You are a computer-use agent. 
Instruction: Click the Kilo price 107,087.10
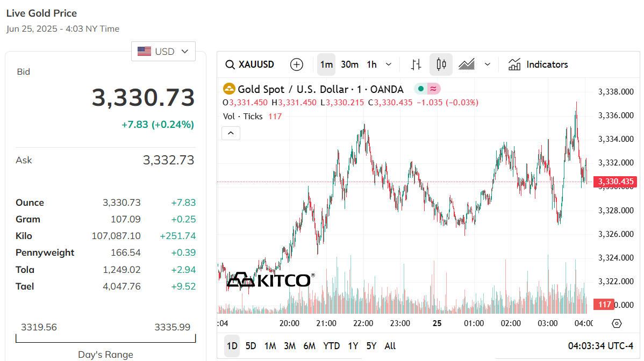coord(116,236)
